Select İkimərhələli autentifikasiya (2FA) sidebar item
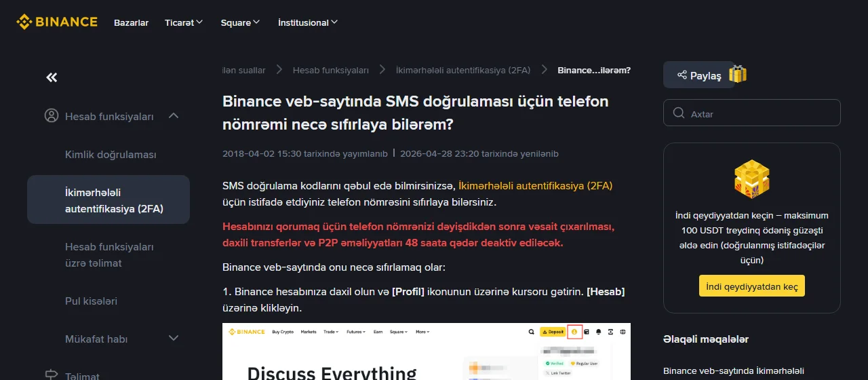 coord(108,200)
